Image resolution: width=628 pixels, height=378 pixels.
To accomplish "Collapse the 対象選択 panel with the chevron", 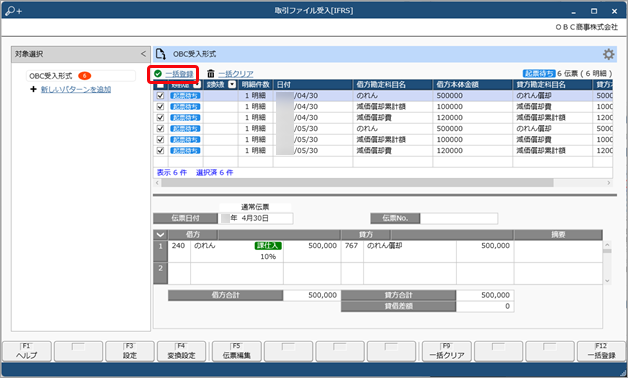I will tap(143, 54).
